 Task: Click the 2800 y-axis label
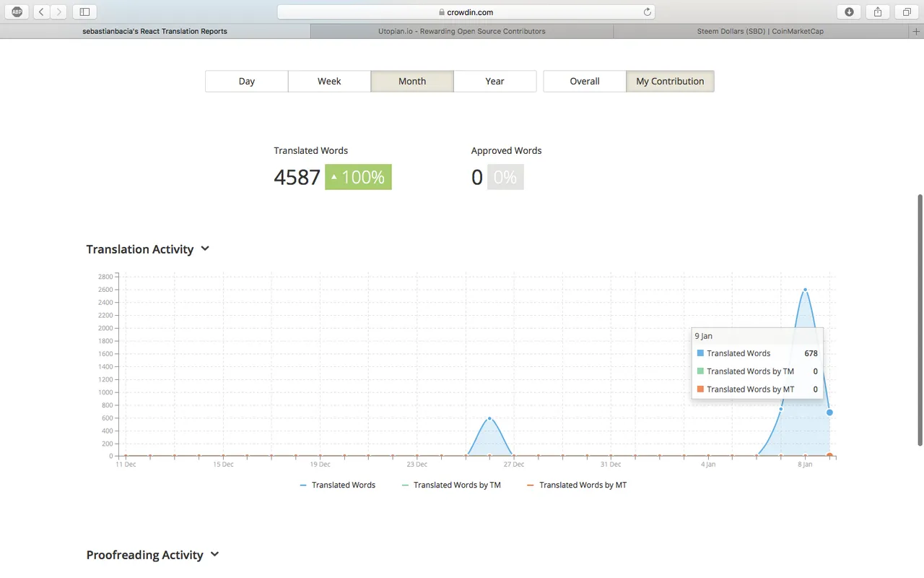[x=105, y=277]
